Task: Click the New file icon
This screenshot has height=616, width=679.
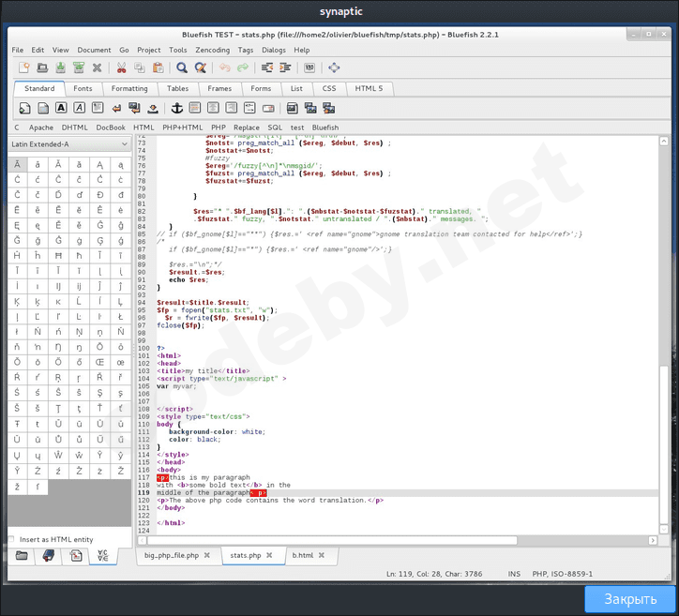Action: click(23, 68)
